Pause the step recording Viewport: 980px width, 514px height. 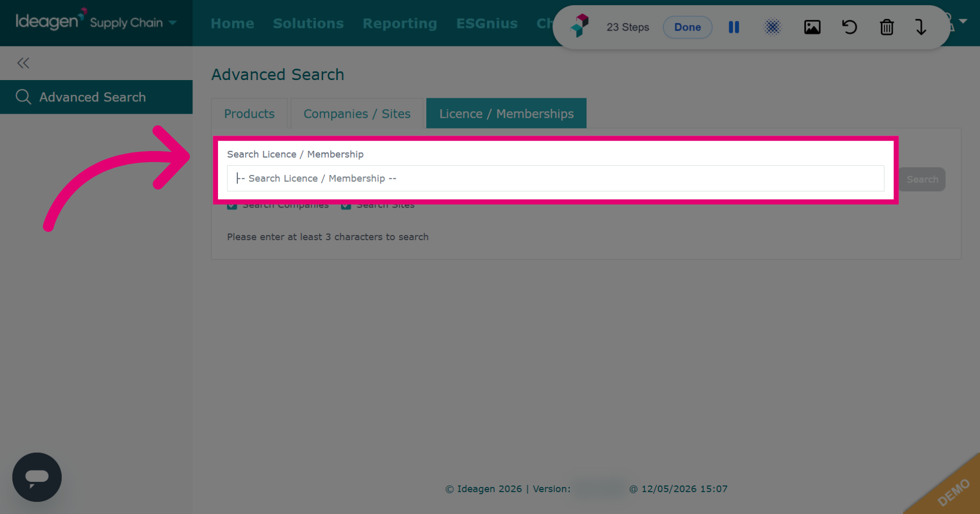click(734, 27)
